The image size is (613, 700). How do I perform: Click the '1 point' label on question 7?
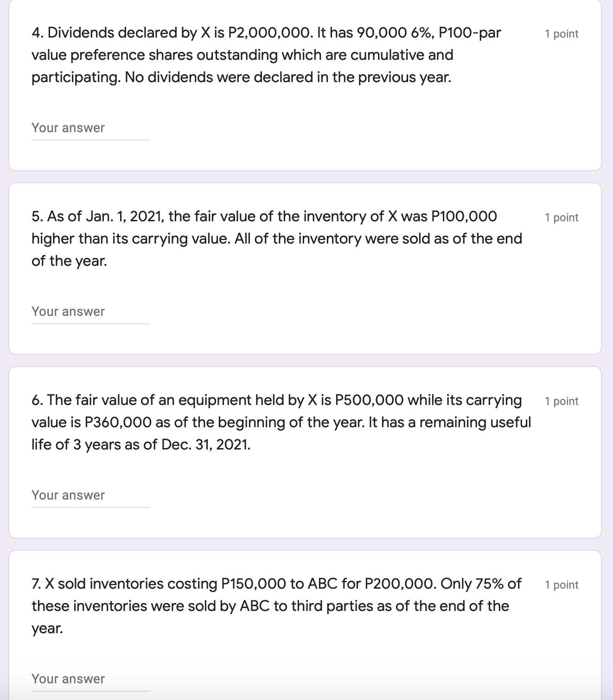tap(561, 584)
